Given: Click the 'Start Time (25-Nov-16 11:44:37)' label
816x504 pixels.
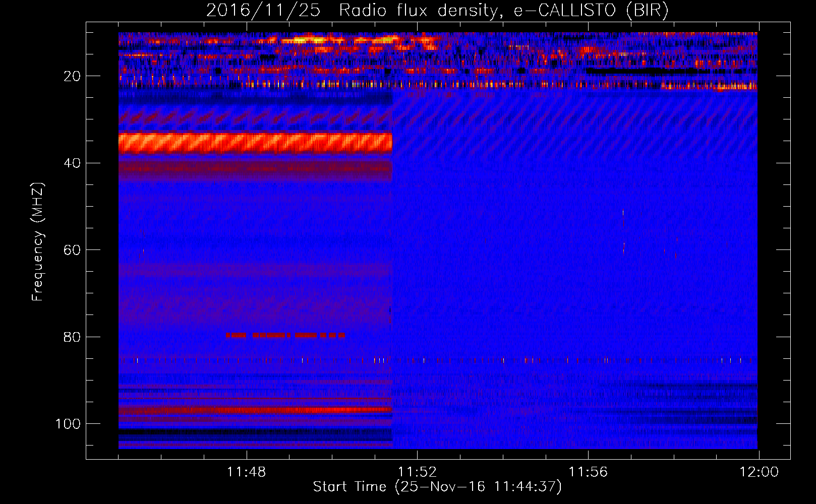Looking at the screenshot, I should tap(437, 487).
